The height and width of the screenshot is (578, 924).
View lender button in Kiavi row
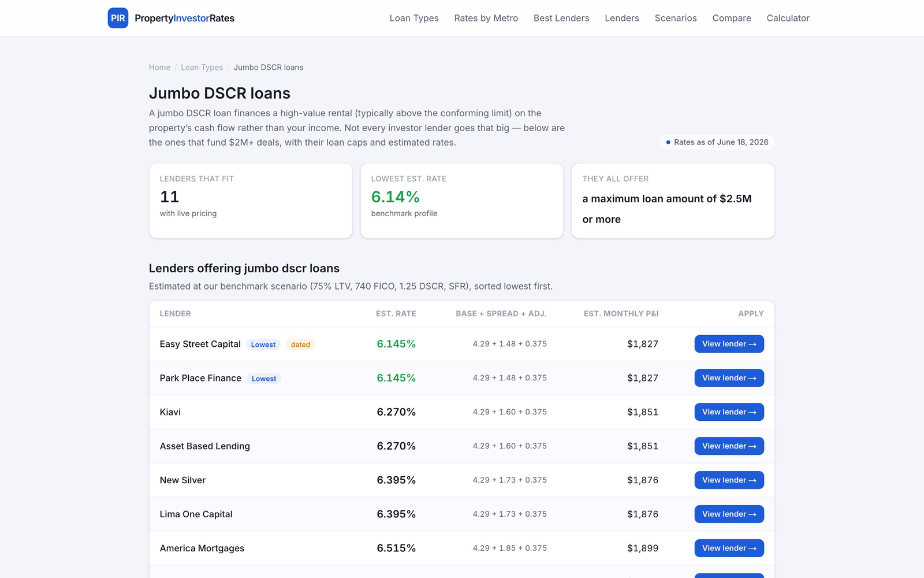729,412
